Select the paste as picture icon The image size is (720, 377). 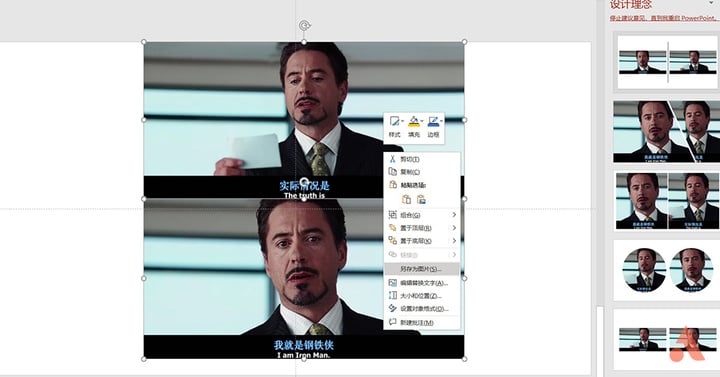tap(421, 199)
